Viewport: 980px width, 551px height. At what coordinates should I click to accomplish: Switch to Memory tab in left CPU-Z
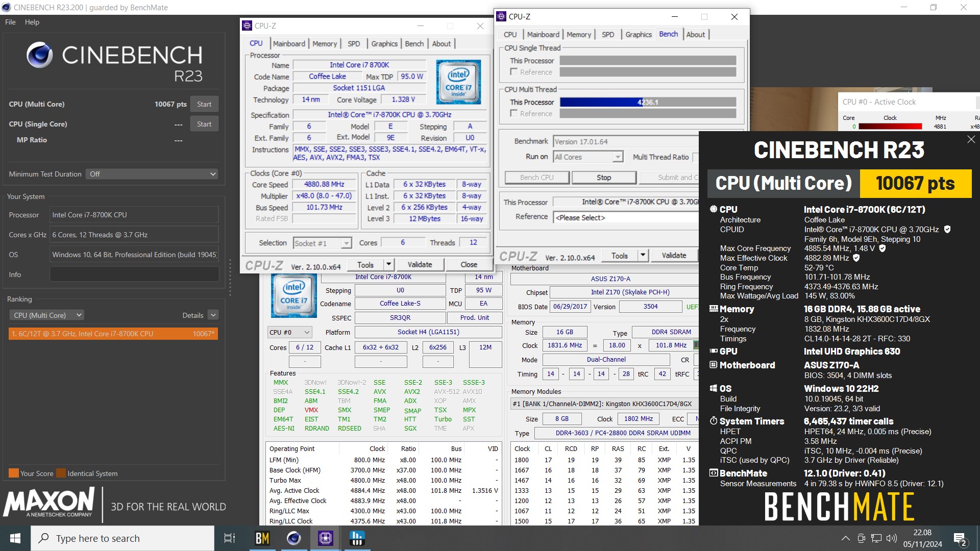[x=325, y=44]
